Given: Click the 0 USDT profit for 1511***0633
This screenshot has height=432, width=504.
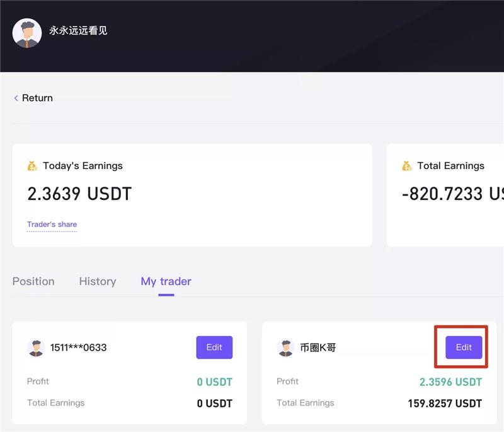Looking at the screenshot, I should pyautogui.click(x=214, y=382).
